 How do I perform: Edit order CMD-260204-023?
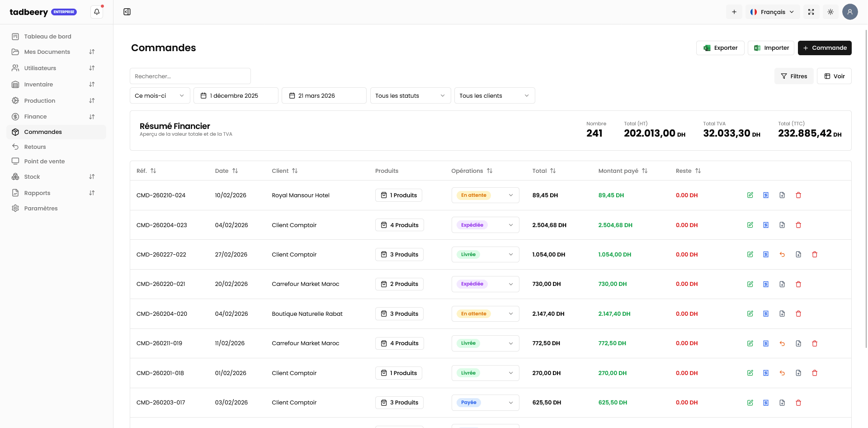(x=750, y=225)
